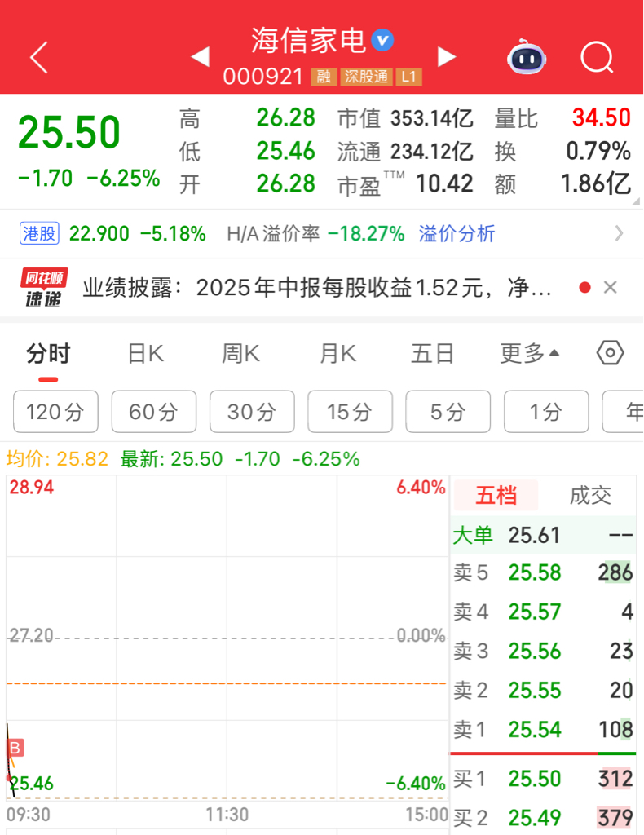Tap the 买2 25.49 row
Viewport: 644px width, 835px height.
[x=543, y=818]
